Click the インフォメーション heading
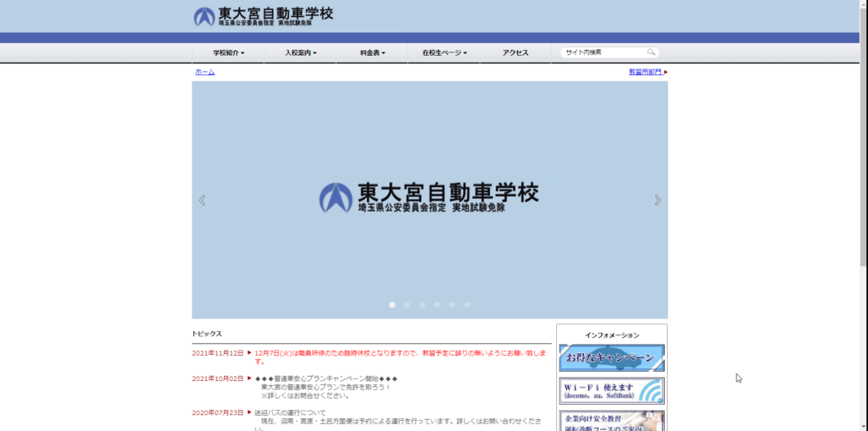The width and height of the screenshot is (868, 431). point(612,335)
